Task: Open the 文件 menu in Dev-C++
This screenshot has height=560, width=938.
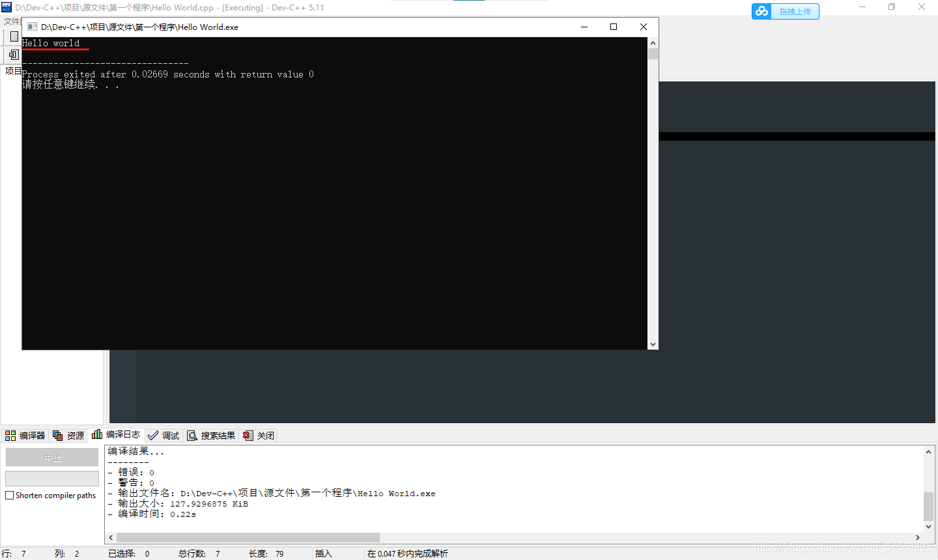Action: (x=12, y=21)
